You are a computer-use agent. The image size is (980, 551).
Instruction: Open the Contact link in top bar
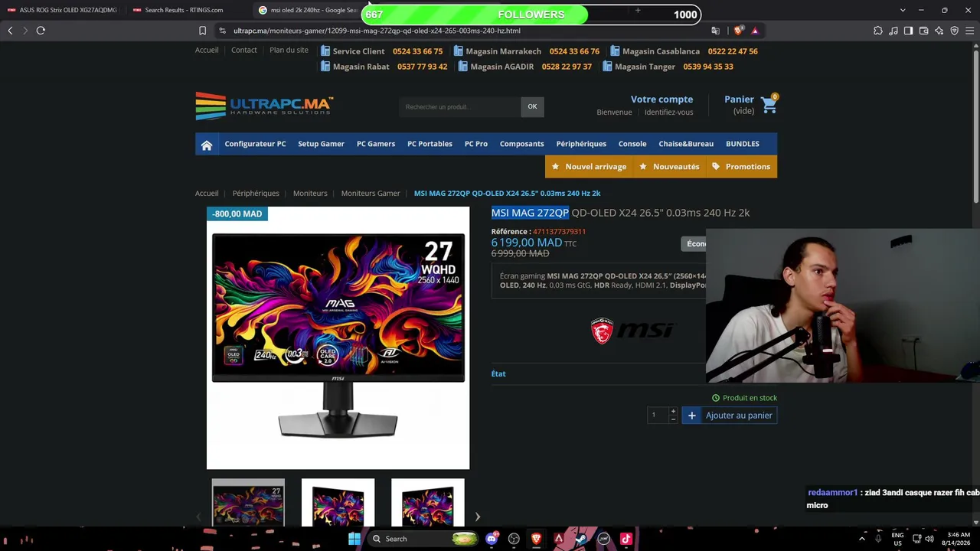pos(244,50)
